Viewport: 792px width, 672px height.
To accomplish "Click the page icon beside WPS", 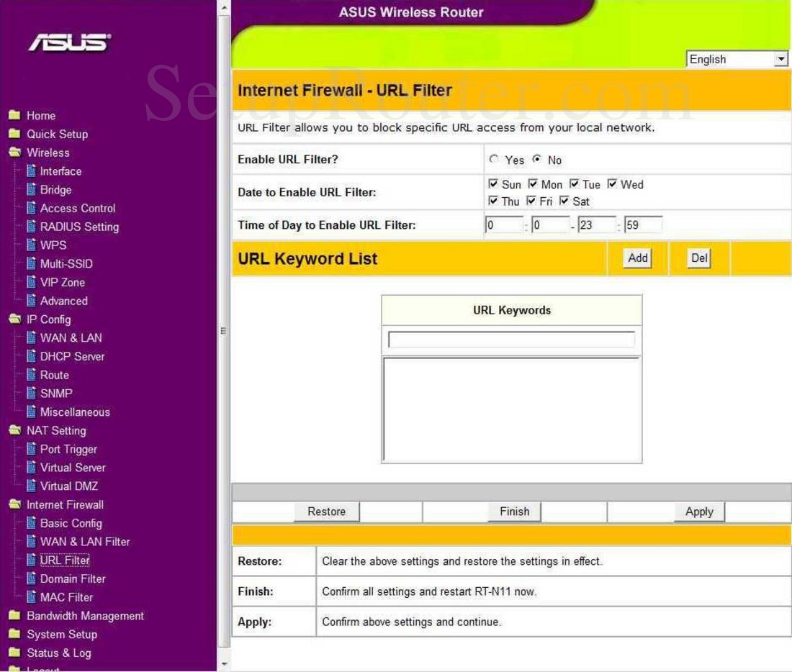I will point(31,245).
